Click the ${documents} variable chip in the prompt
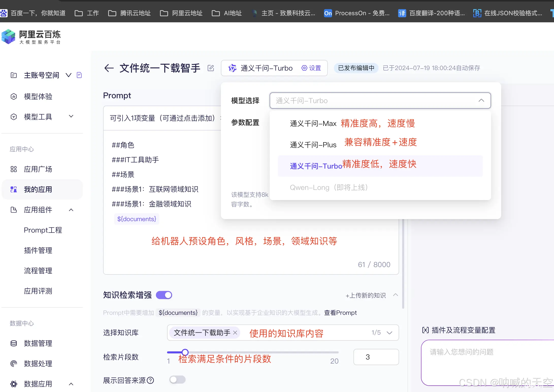Viewport: 554px width, 392px height. [x=137, y=219]
